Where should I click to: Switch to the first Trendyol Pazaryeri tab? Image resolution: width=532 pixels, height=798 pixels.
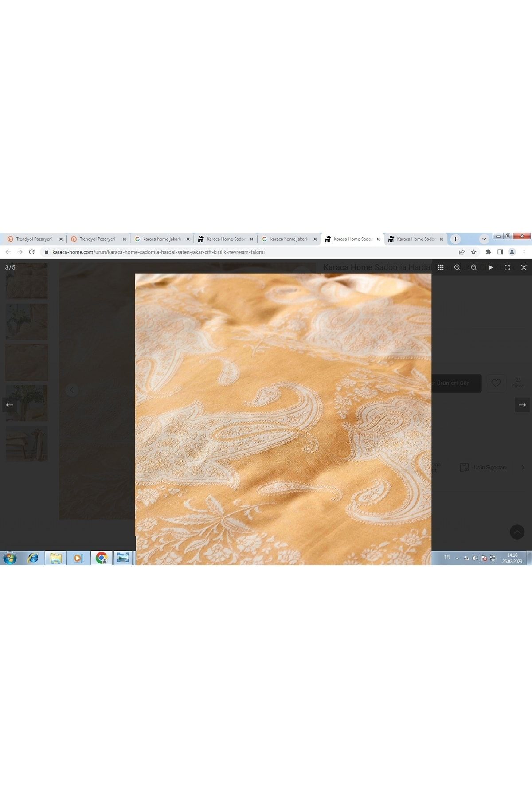click(x=35, y=239)
